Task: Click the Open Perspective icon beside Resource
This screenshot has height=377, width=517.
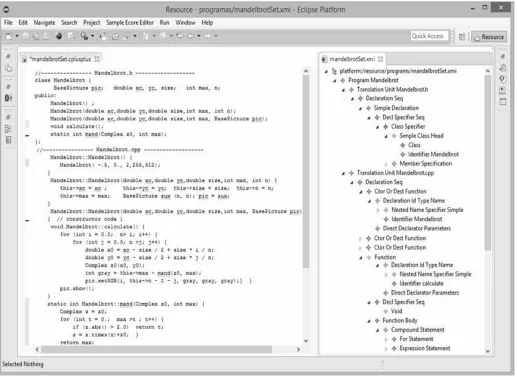Action: tap(462, 37)
